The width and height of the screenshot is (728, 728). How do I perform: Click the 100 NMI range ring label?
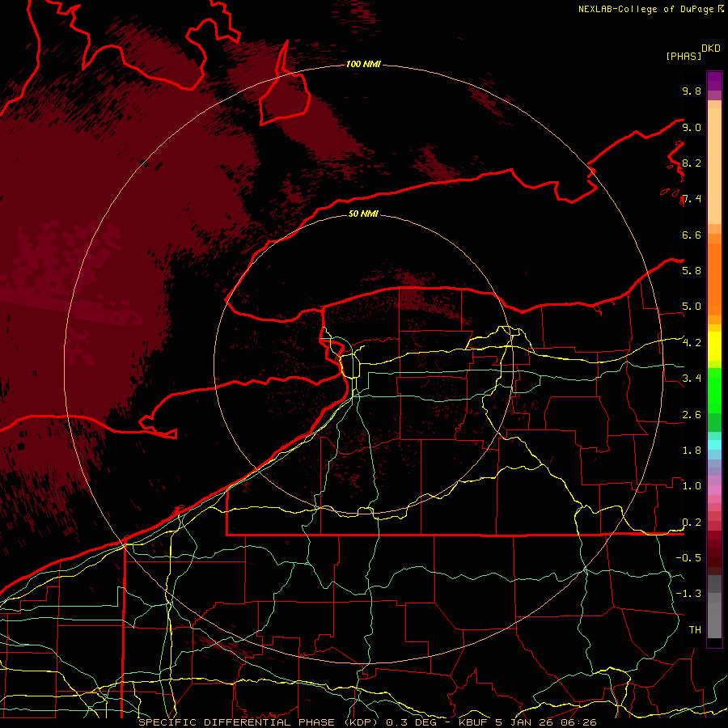pos(363,64)
